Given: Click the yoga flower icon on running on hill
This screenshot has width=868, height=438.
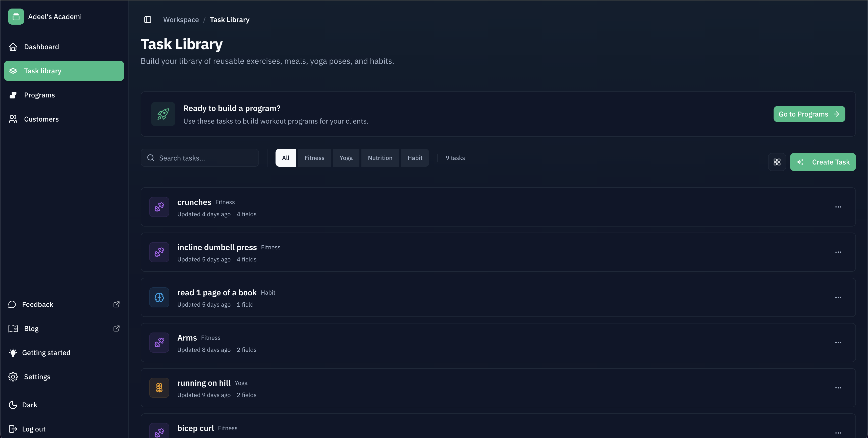Looking at the screenshot, I should [159, 388].
